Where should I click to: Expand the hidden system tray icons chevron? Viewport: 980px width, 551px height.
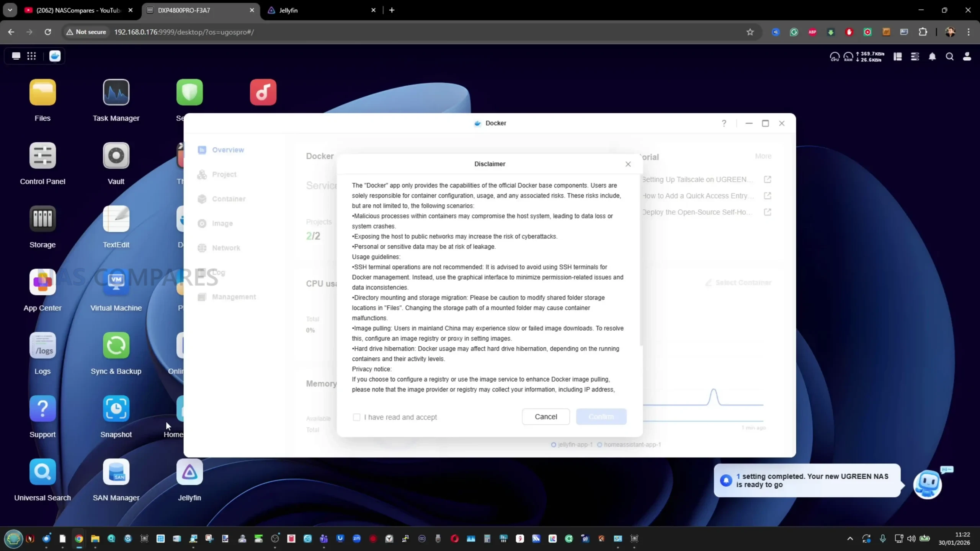pos(850,539)
